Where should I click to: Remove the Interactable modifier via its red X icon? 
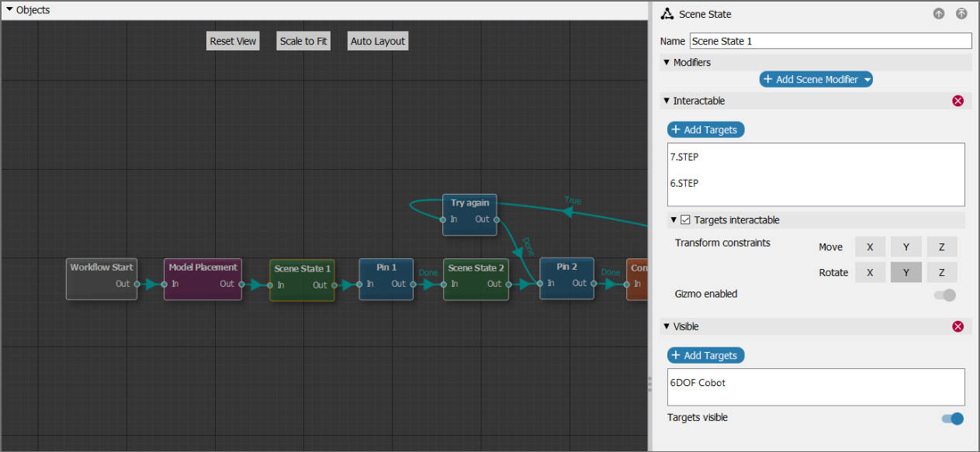coord(957,100)
